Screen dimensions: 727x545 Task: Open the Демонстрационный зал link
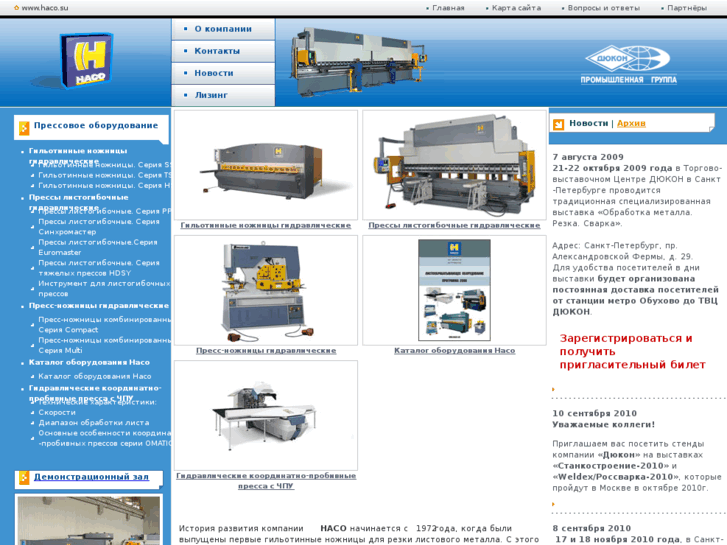[91, 477]
